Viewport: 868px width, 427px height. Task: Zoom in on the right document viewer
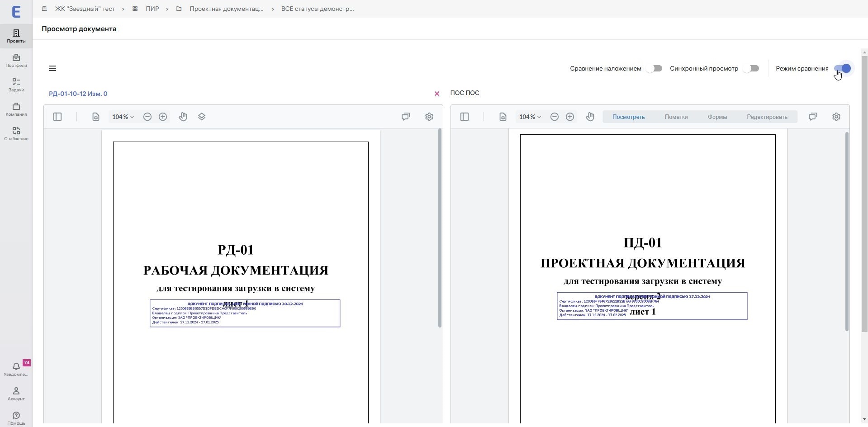tap(570, 117)
